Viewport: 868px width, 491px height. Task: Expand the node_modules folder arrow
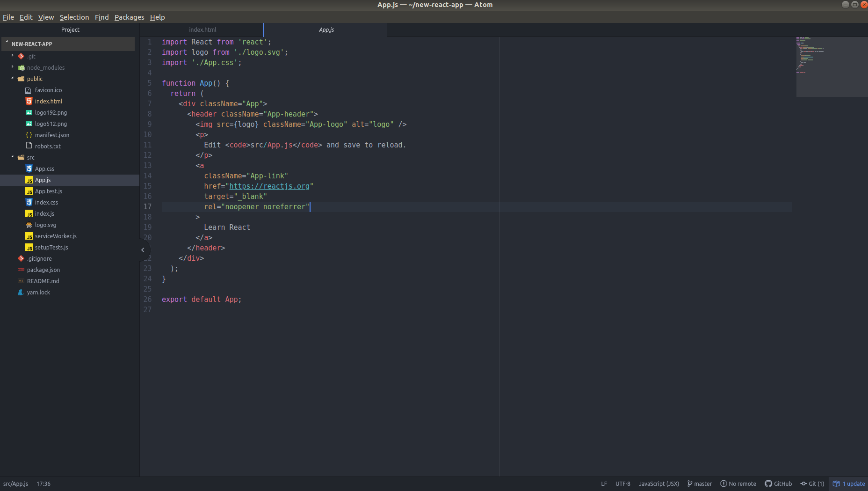(x=13, y=67)
